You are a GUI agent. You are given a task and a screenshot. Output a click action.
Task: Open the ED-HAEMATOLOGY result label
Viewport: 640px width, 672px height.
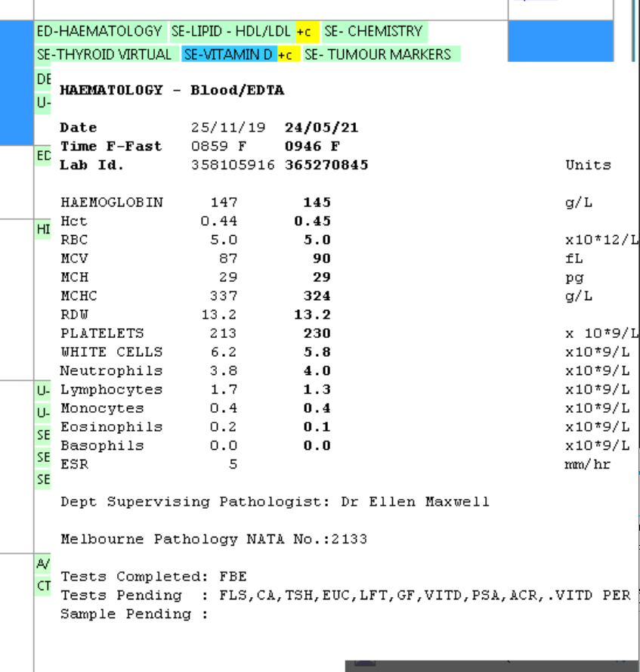[100, 32]
